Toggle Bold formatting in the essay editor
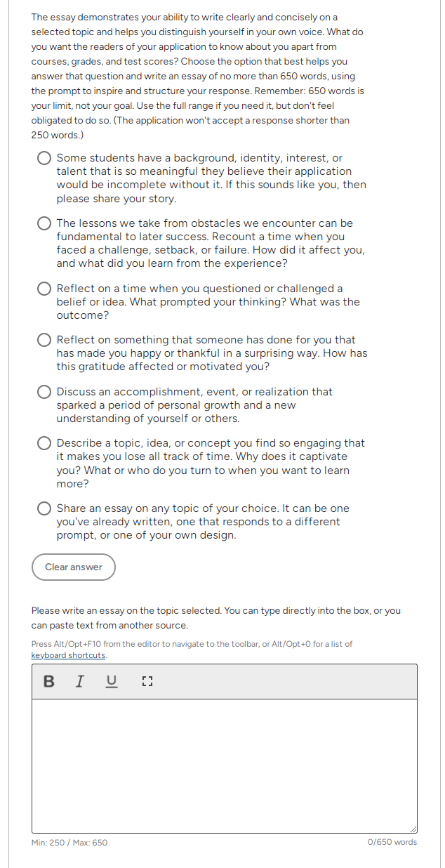The height and width of the screenshot is (868, 445). click(48, 681)
